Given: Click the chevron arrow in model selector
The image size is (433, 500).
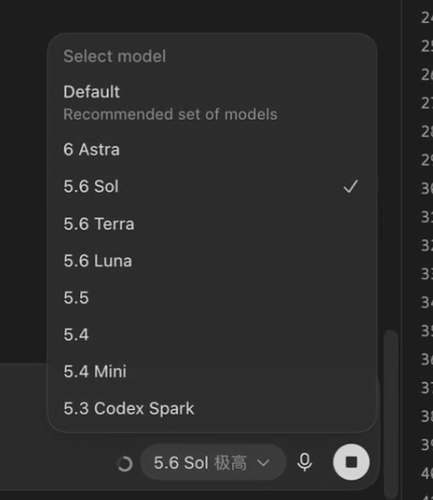Looking at the screenshot, I should click(x=263, y=463).
